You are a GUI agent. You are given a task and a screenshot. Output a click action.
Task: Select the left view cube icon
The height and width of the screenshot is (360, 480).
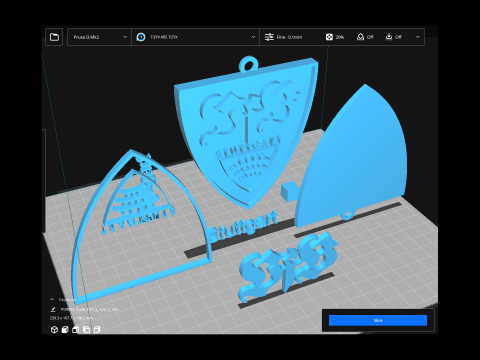(86, 330)
